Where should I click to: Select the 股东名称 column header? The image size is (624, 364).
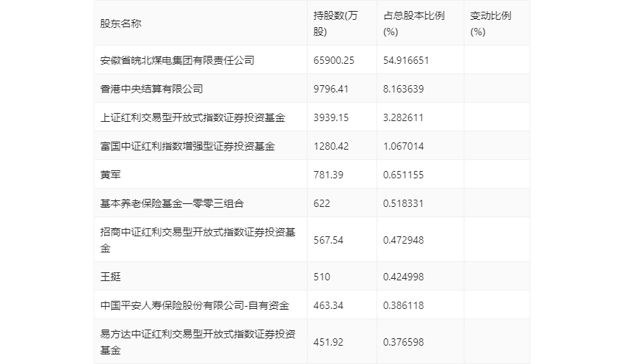pos(120,23)
